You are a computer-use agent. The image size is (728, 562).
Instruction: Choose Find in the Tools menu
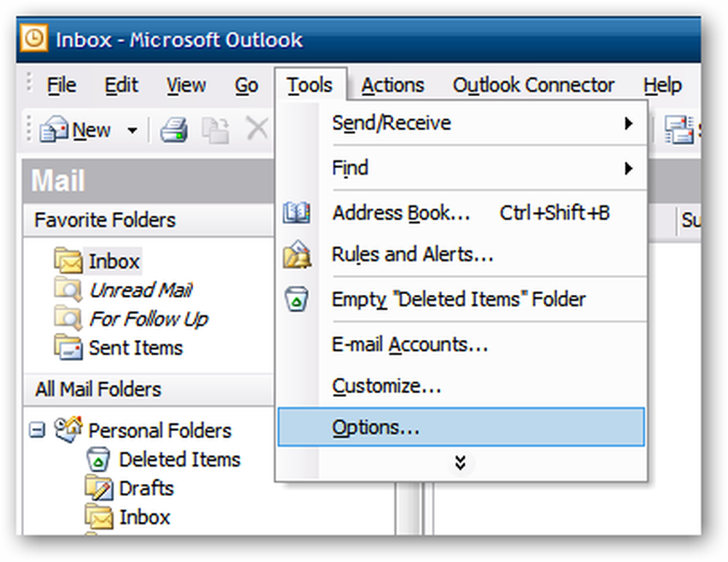tap(461, 168)
